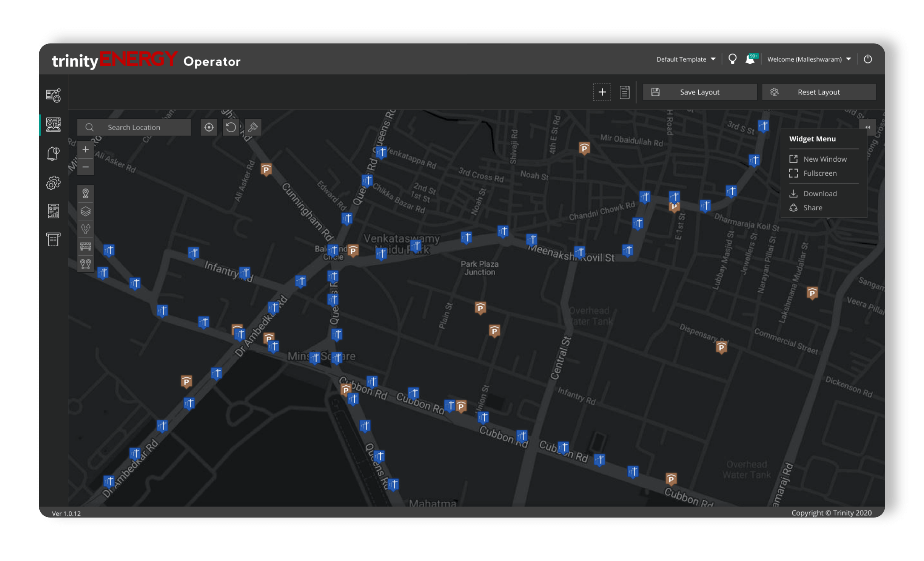Click the search magnifier icon
Screen dimensions: 924x561
pyautogui.click(x=89, y=127)
